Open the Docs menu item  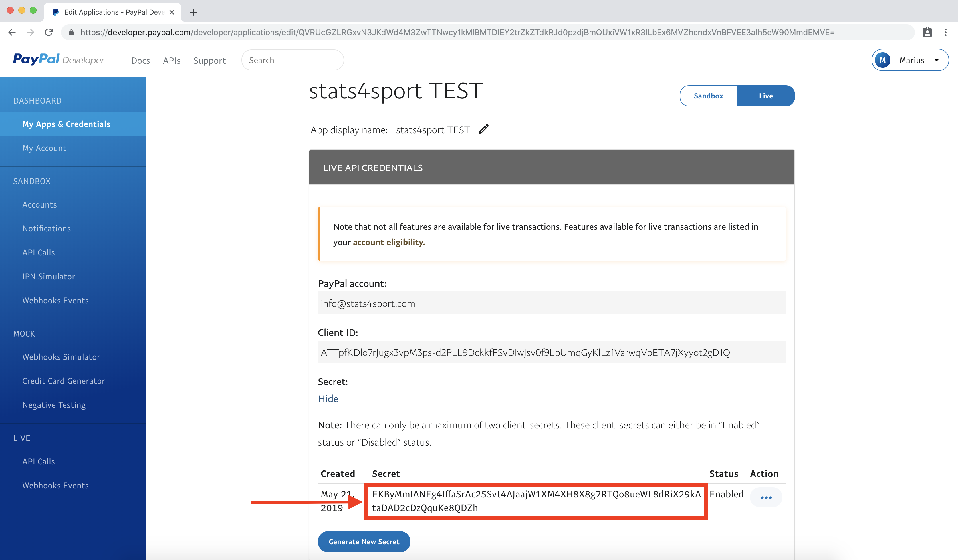140,61
